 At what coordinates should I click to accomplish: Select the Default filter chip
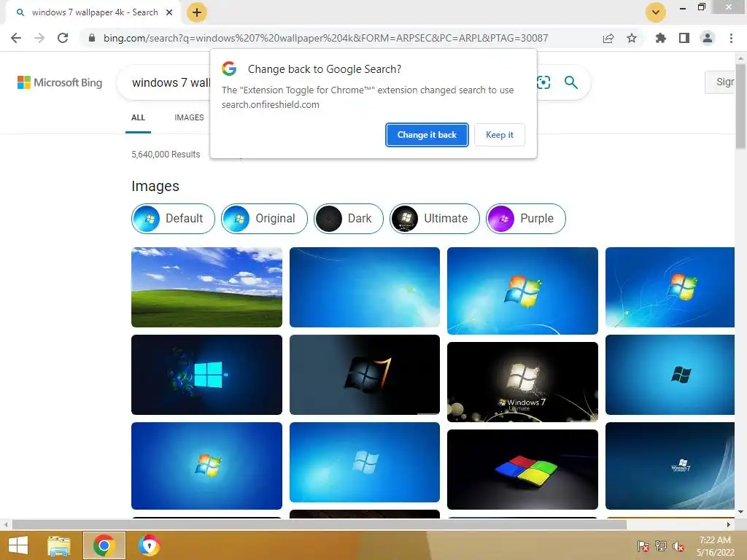pos(173,219)
